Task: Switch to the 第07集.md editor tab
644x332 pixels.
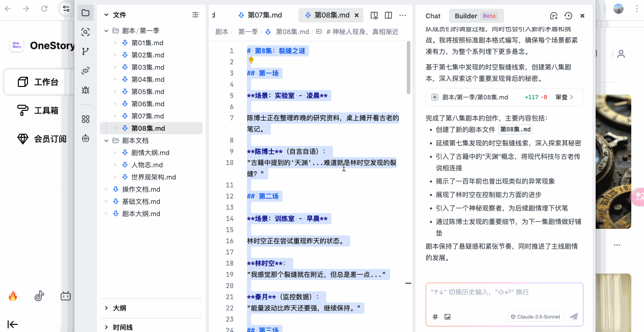Action: coord(260,15)
